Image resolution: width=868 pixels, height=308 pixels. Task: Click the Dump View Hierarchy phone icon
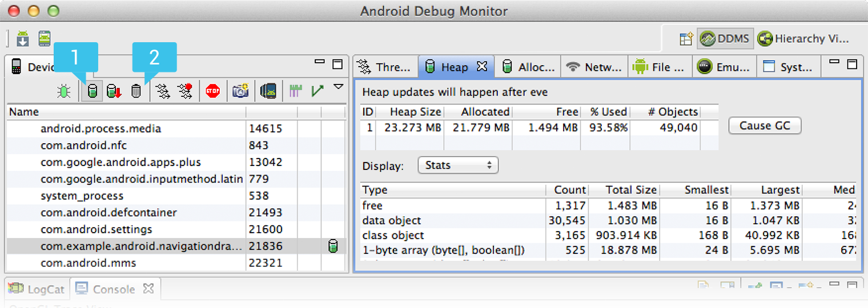pos(268,91)
